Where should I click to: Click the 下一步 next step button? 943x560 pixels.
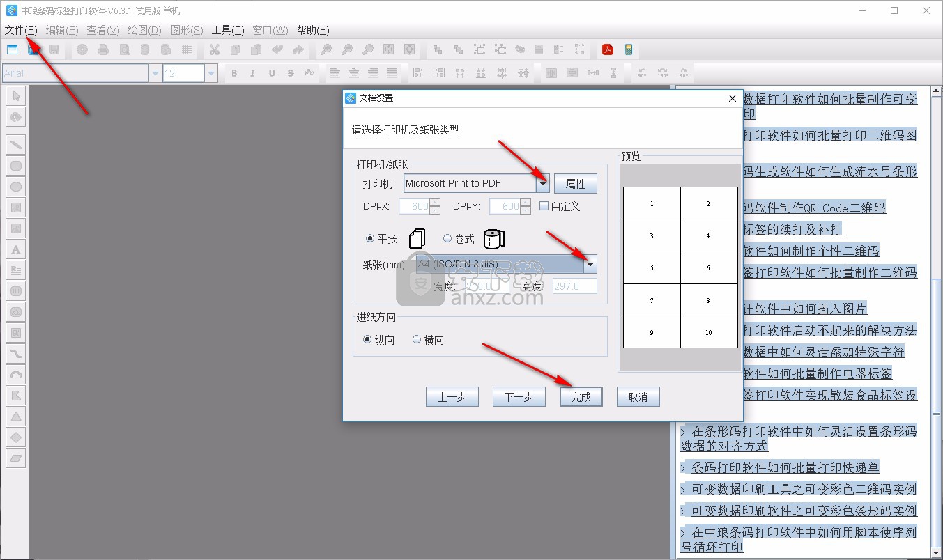pyautogui.click(x=519, y=397)
